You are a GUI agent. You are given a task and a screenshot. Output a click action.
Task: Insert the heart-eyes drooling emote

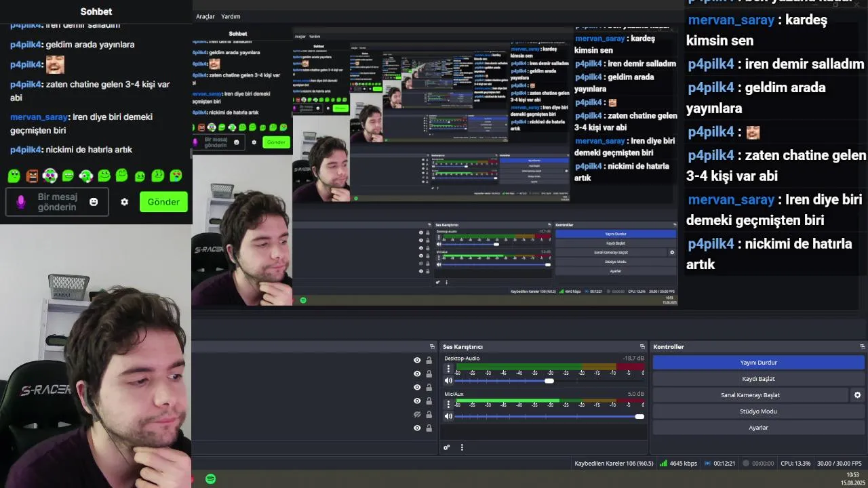pos(176,176)
